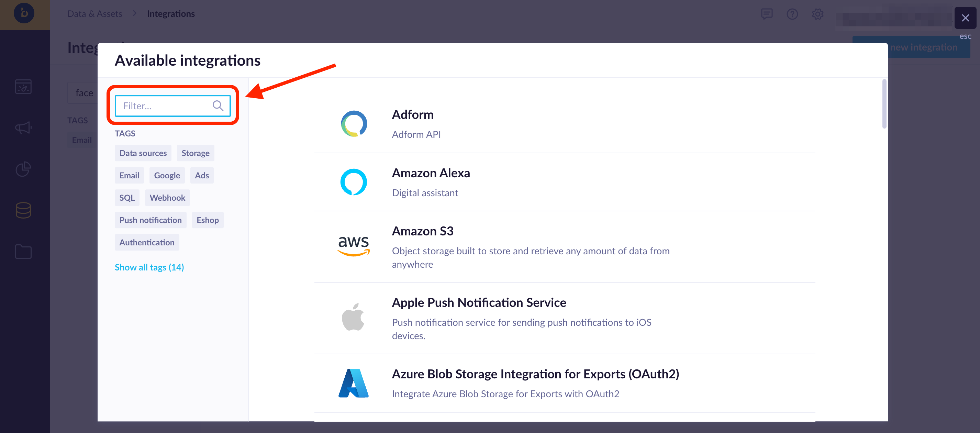Select the Integrations breadcrumb item
This screenshot has width=980, height=433.
tap(171, 14)
